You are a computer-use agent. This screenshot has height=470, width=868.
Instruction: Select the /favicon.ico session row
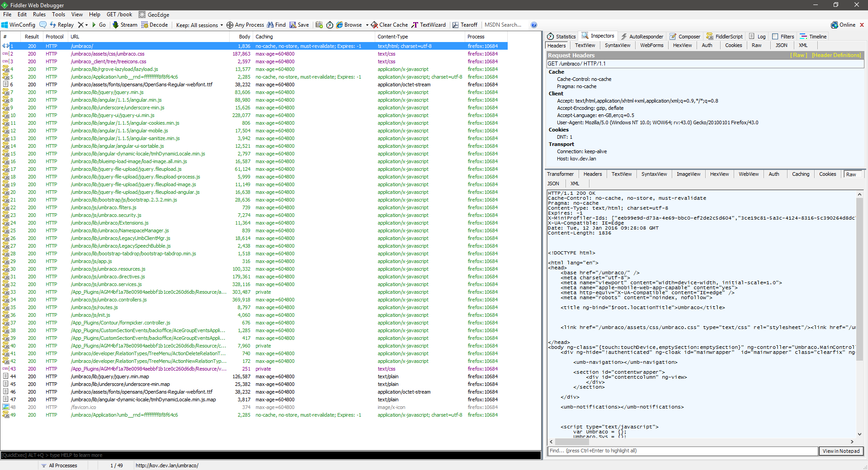point(254,407)
